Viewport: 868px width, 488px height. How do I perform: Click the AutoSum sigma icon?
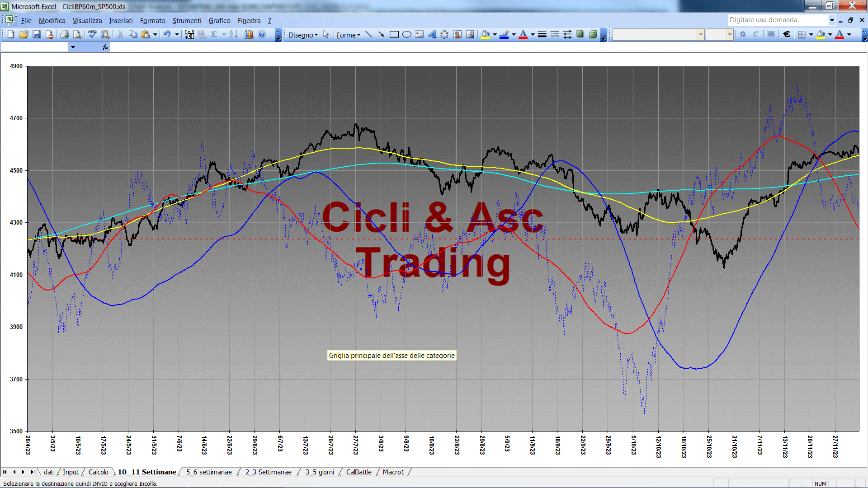214,34
